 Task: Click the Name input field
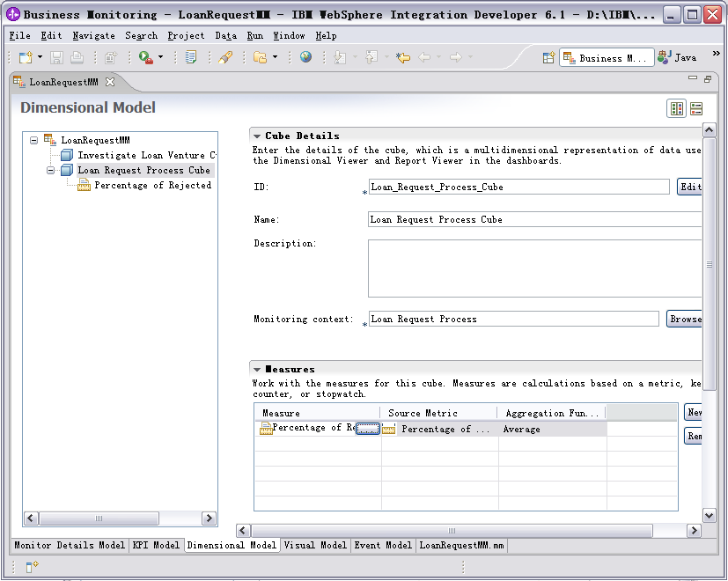535,219
